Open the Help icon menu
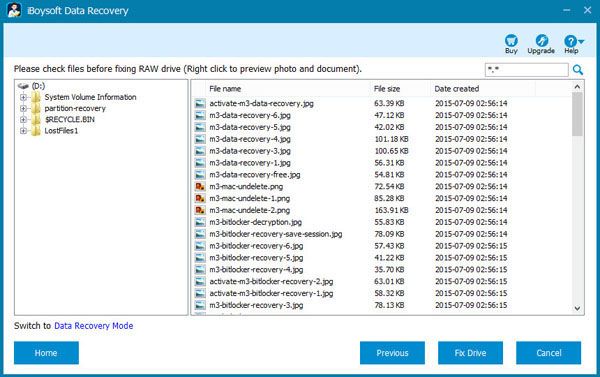This screenshot has height=377, width=600. coord(573,41)
